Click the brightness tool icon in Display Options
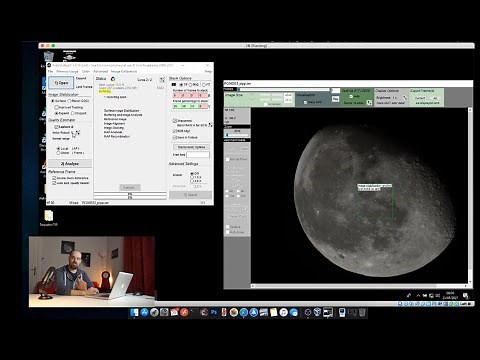 pyautogui.click(x=405, y=98)
